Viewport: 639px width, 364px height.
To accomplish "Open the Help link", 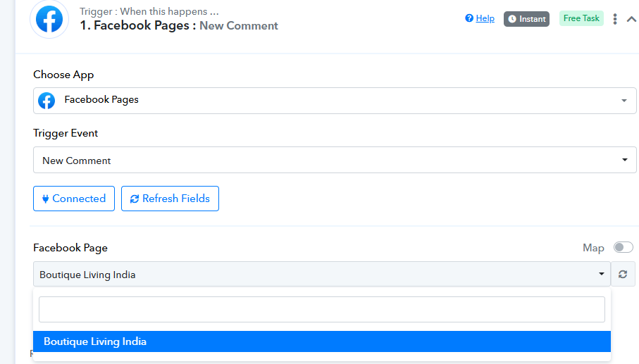I will pyautogui.click(x=485, y=18).
